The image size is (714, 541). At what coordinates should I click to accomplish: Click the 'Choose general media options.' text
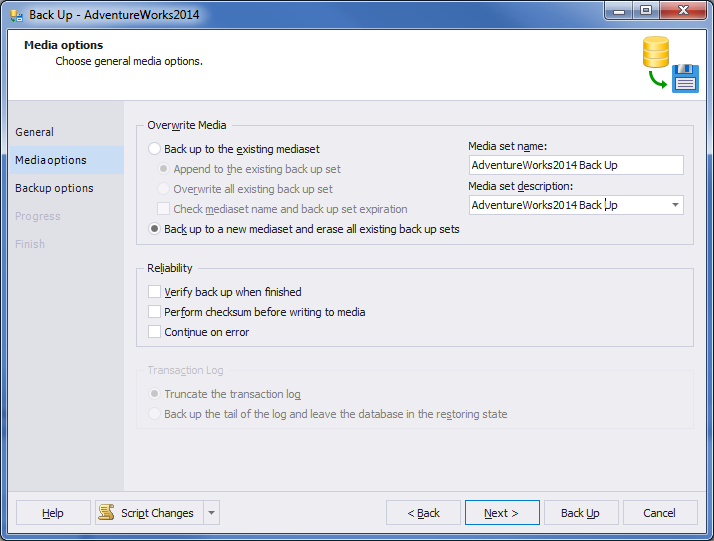pos(129,61)
